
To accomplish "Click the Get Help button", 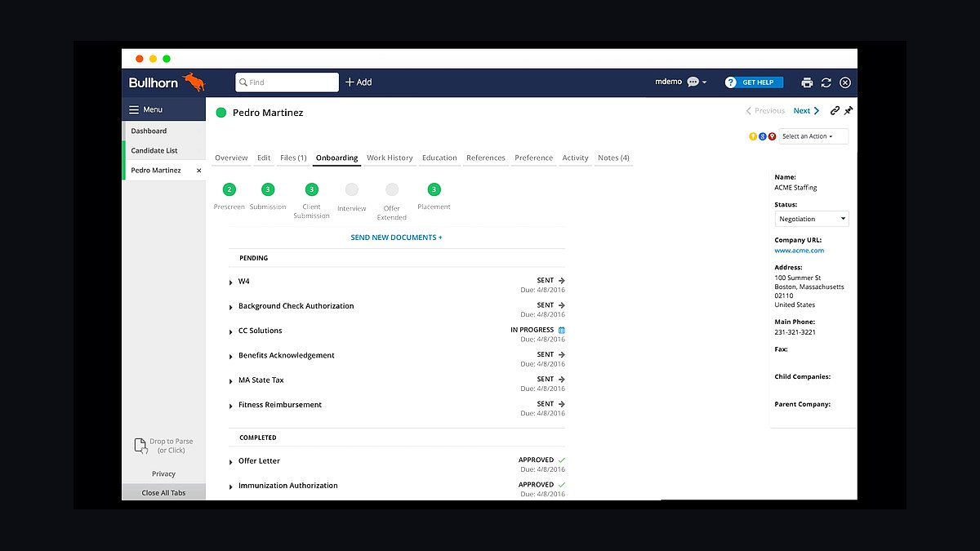I will pyautogui.click(x=754, y=82).
